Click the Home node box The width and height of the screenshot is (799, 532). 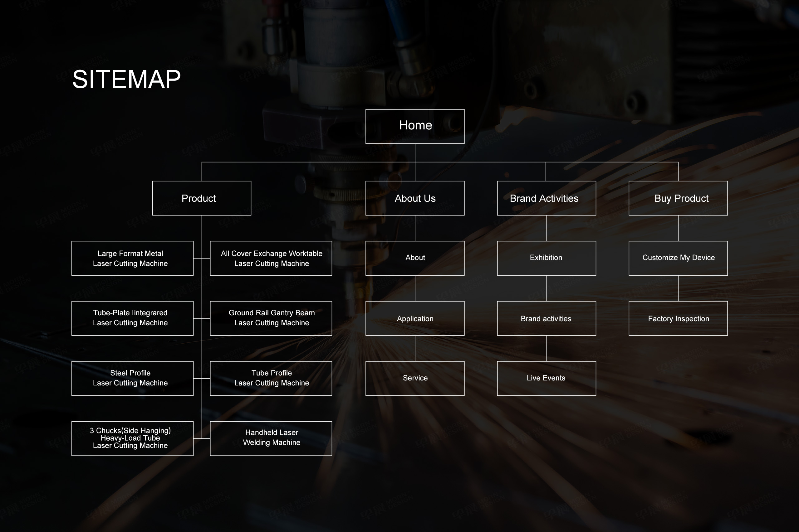click(x=414, y=126)
